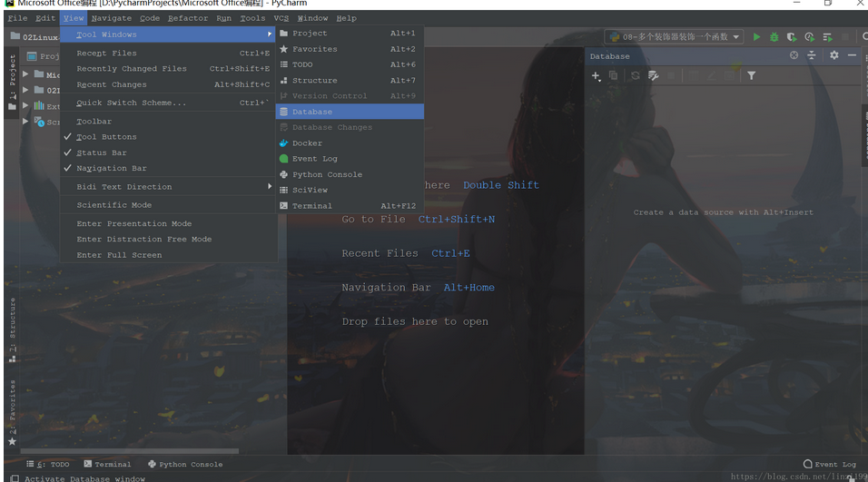
Task: Open the VCS menu
Action: (x=281, y=18)
